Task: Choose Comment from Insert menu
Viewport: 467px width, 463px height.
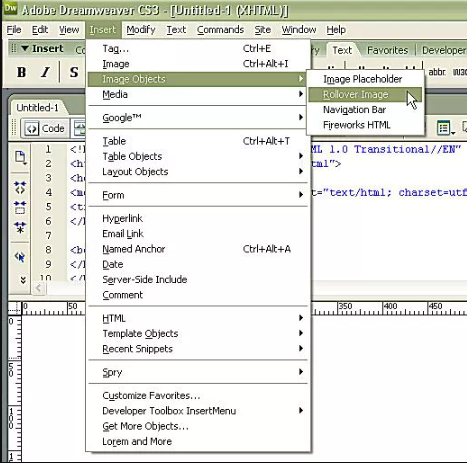Action: pos(197,295)
